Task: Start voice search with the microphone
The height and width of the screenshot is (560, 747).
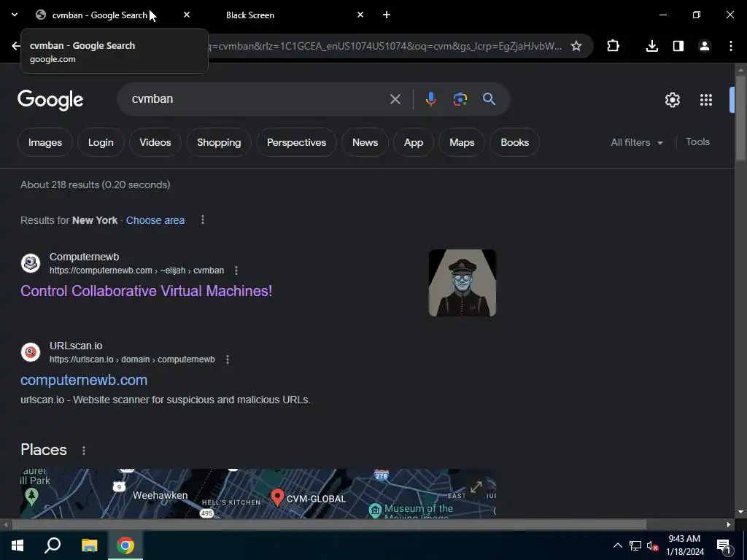Action: (x=430, y=99)
